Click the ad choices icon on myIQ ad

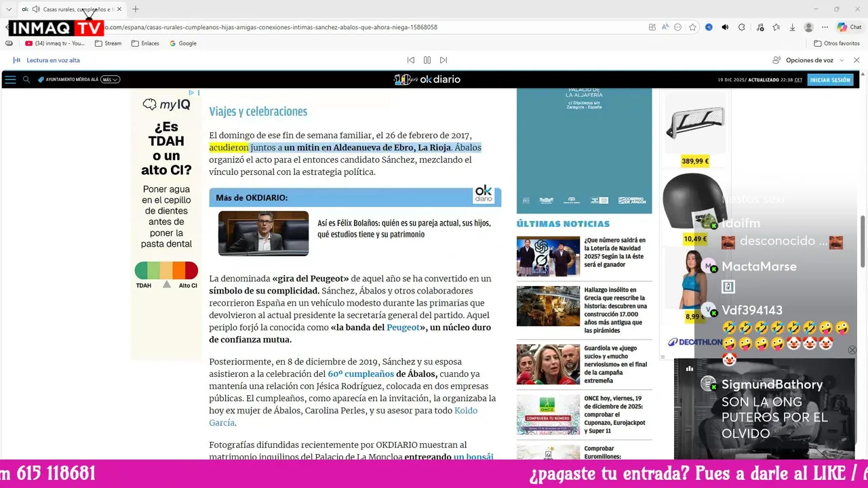coord(192,93)
